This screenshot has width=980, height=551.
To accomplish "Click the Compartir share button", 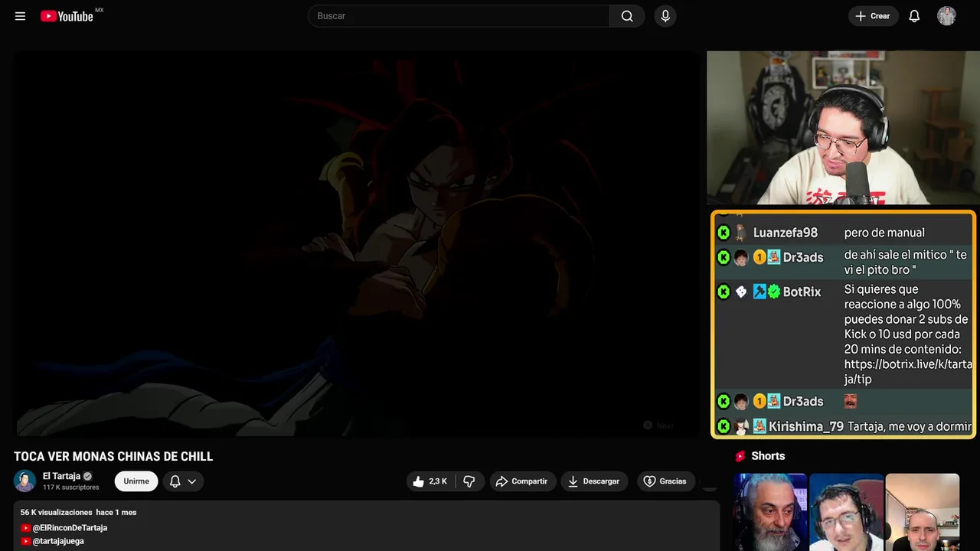I will [523, 481].
